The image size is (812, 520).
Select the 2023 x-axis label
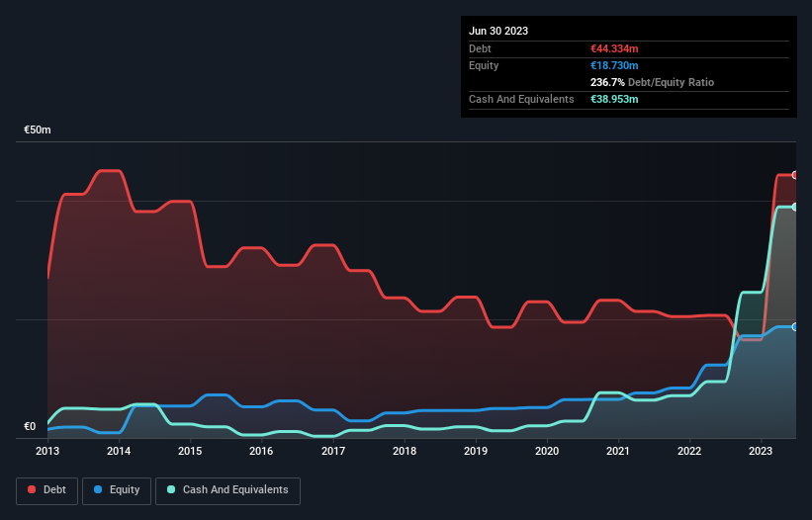point(761,451)
